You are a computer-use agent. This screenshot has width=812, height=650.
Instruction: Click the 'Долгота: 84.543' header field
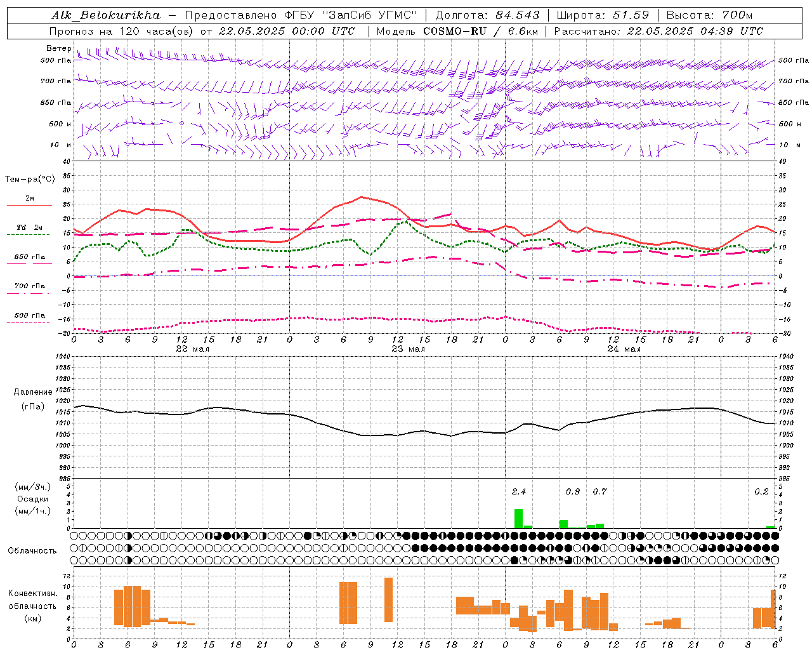coord(488,15)
